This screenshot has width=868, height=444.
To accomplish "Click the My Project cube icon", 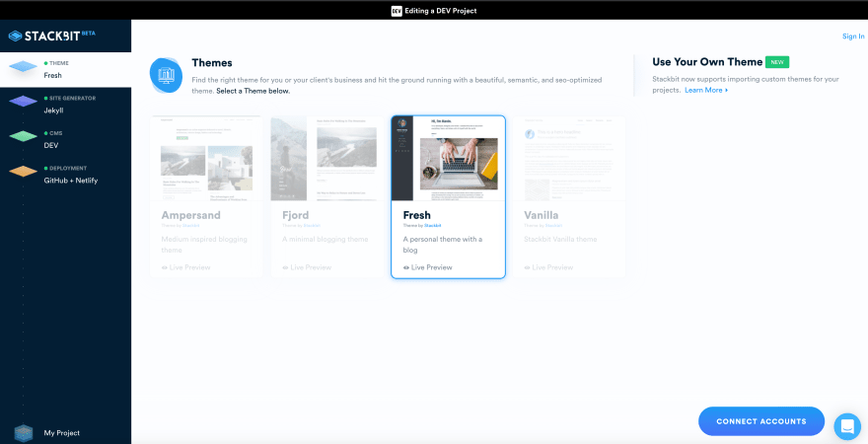I will click(24, 433).
